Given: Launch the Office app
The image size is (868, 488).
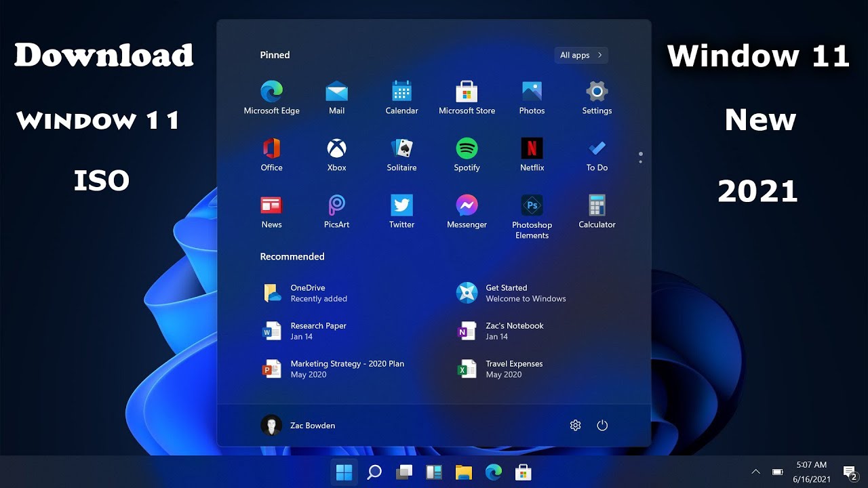Looking at the screenshot, I should 271,155.
